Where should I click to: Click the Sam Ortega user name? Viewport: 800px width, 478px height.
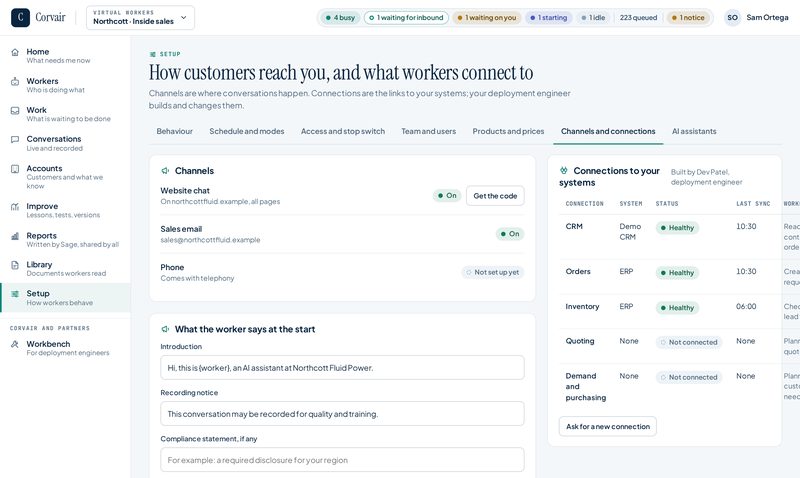(x=767, y=17)
